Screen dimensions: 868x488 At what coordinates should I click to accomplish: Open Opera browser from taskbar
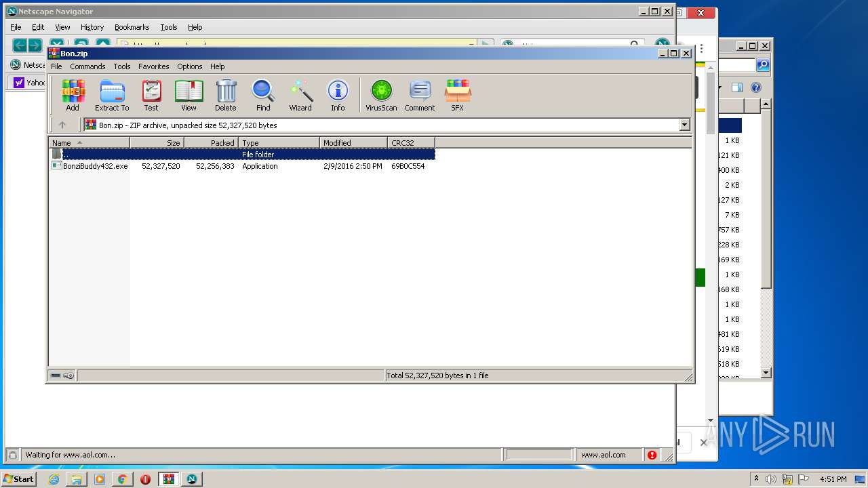(x=145, y=479)
